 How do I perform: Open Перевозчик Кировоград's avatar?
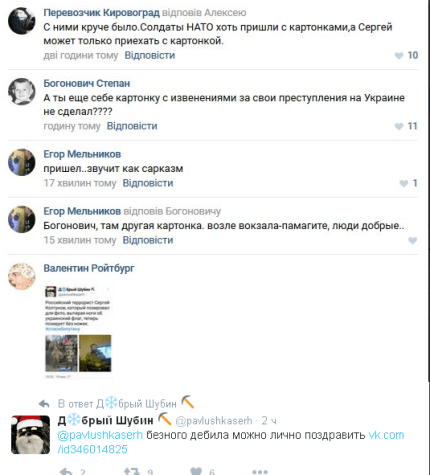point(22,21)
